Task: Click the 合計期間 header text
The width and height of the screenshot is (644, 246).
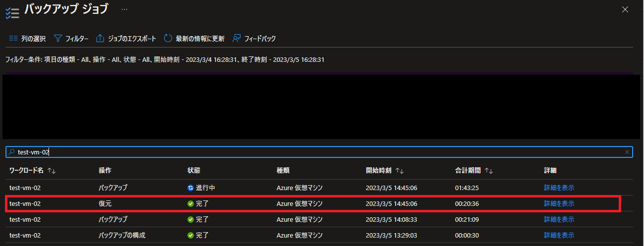Action: 468,170
